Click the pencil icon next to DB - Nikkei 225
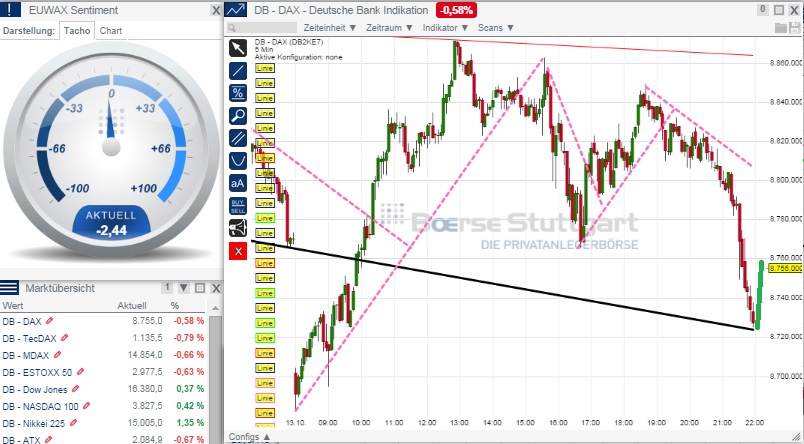 [x=74, y=422]
